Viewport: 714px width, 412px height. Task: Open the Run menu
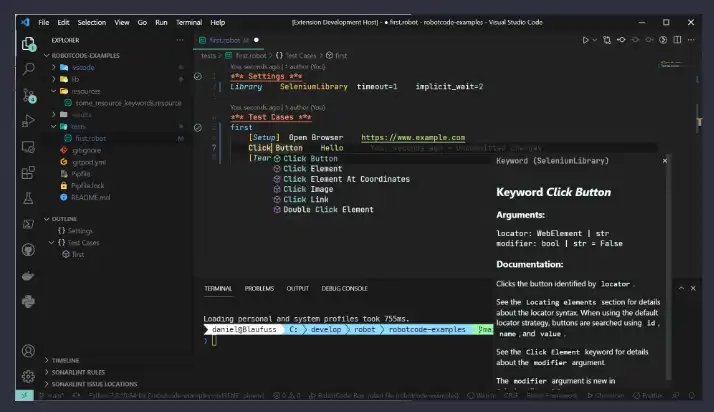(161, 22)
